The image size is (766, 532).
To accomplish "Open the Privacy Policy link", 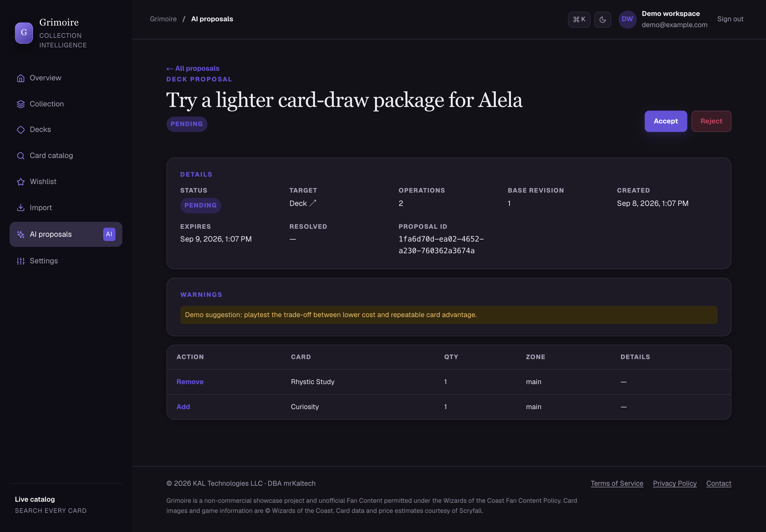I will tap(675, 483).
